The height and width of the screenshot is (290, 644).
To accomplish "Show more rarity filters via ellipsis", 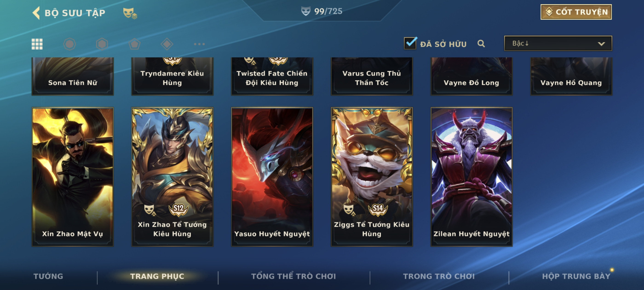I will pyautogui.click(x=199, y=44).
